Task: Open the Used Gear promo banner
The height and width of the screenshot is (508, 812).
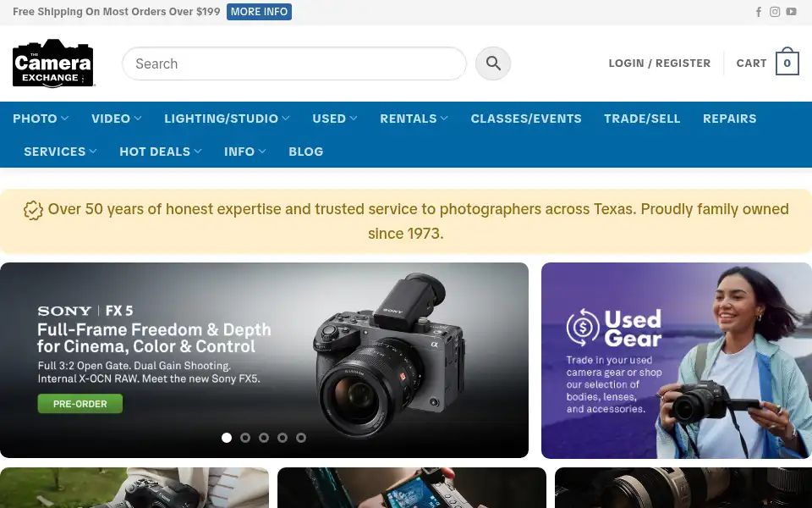Action: tap(677, 361)
